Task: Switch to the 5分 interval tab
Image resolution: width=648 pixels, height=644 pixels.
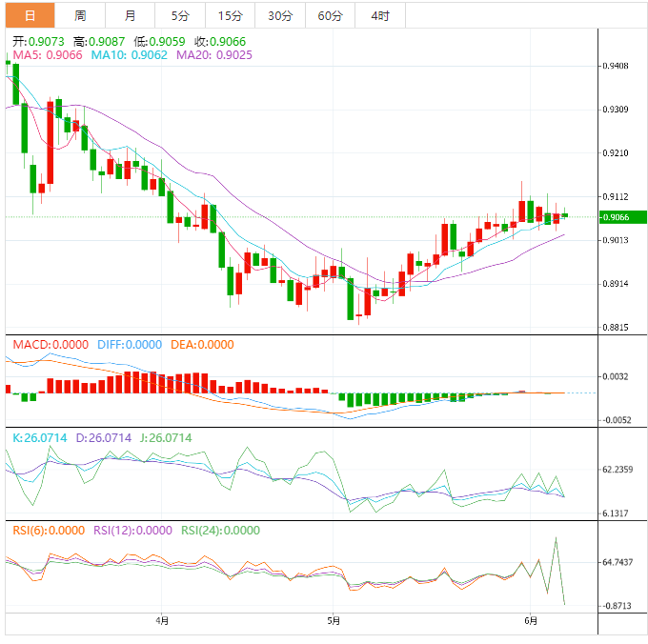Action: 180,15
